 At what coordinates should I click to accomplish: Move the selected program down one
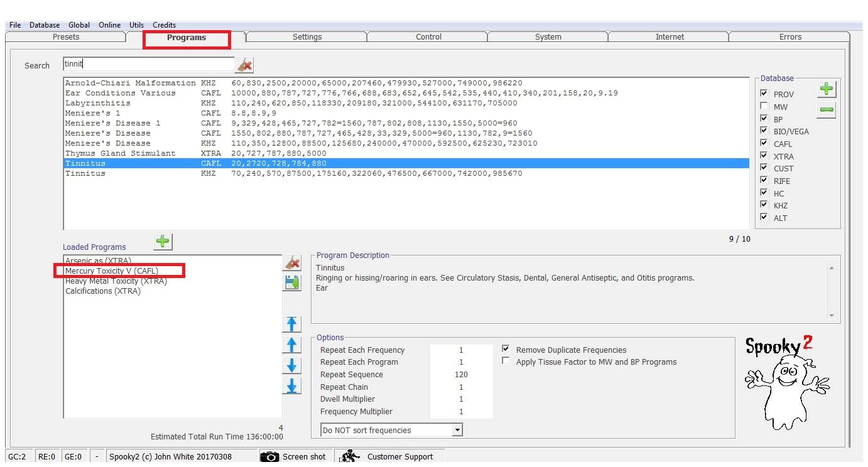pos(292,365)
